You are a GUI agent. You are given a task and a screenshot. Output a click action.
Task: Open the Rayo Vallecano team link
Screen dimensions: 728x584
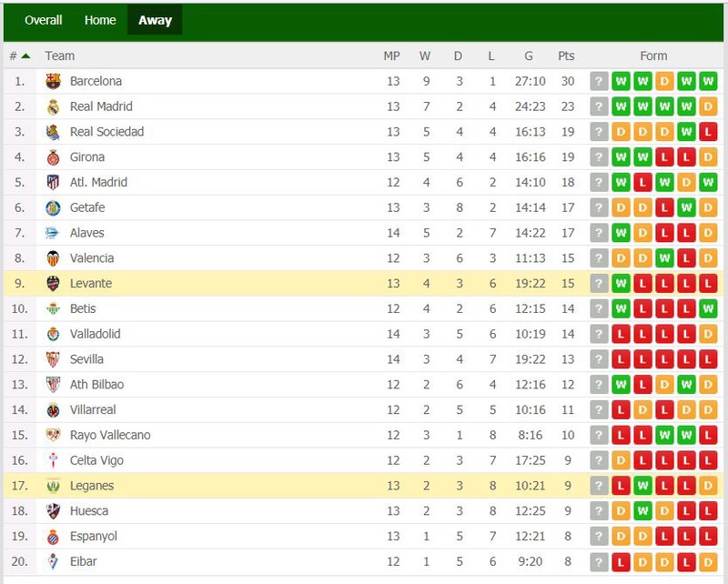tap(110, 435)
